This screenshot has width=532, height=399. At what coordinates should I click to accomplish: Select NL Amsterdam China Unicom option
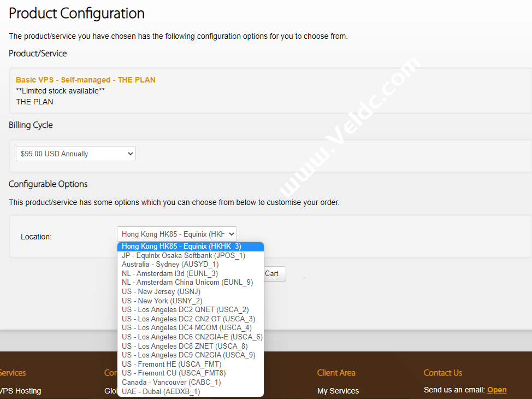[187, 283]
